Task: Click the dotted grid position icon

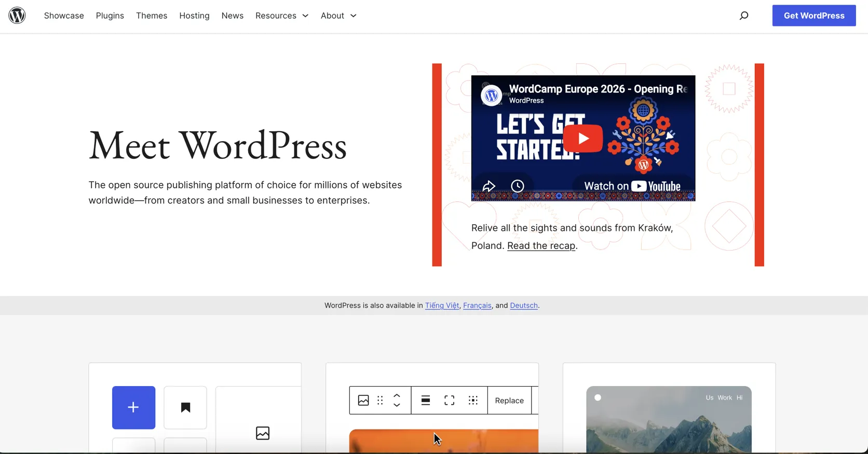Action: [473, 401]
